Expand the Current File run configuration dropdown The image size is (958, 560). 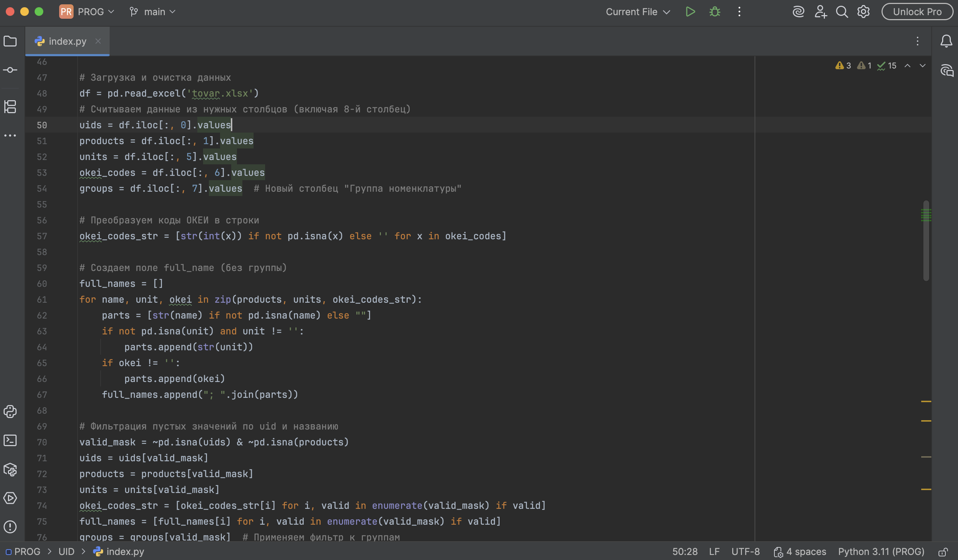(638, 12)
